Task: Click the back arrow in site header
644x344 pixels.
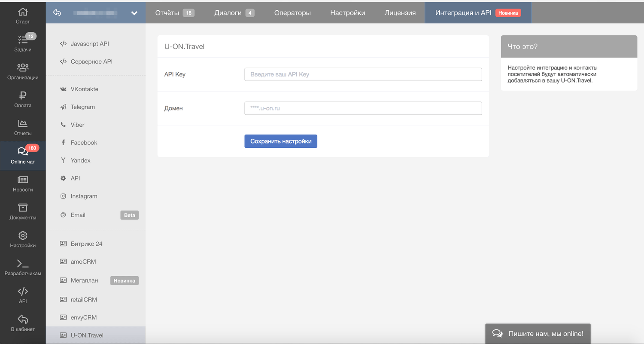Action: [x=57, y=13]
